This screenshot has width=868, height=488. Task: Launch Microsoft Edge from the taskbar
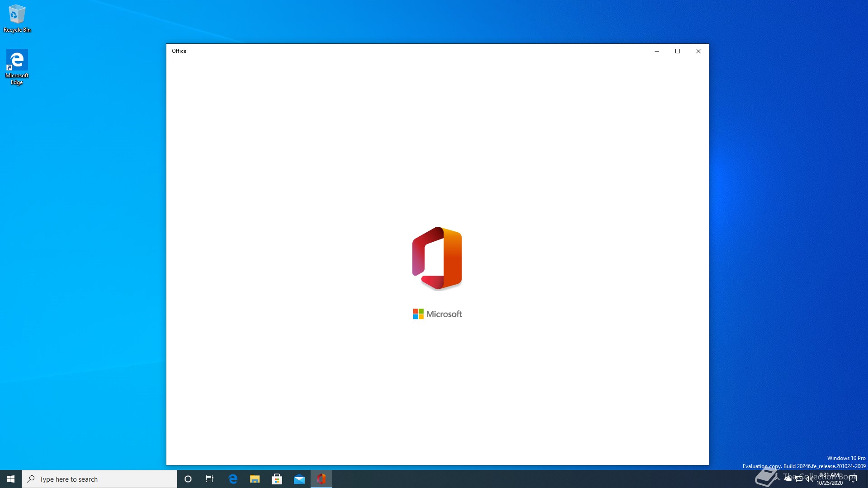(233, 479)
